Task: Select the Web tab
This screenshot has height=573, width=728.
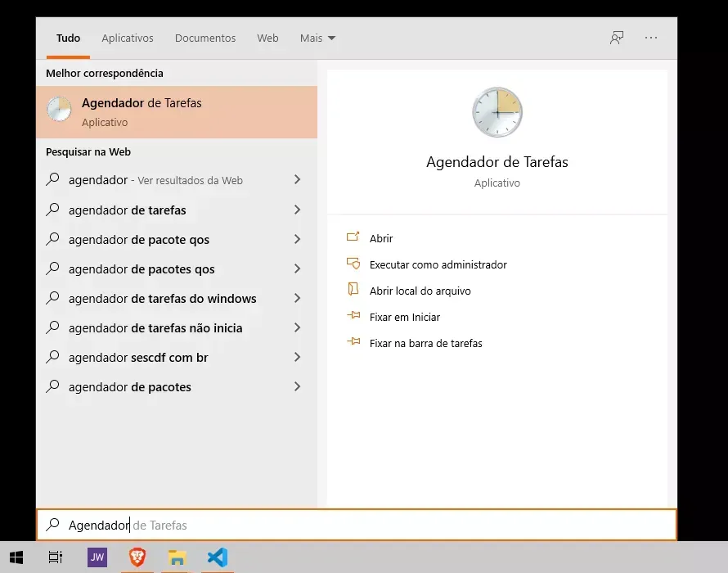Action: point(268,38)
